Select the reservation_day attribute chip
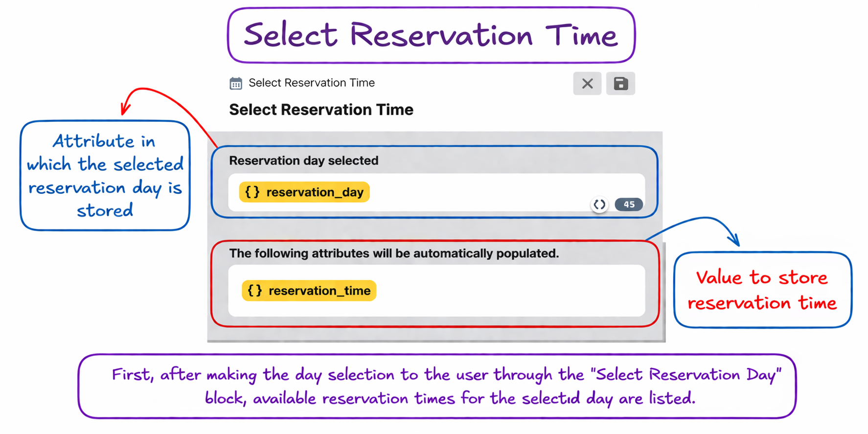 click(x=304, y=192)
